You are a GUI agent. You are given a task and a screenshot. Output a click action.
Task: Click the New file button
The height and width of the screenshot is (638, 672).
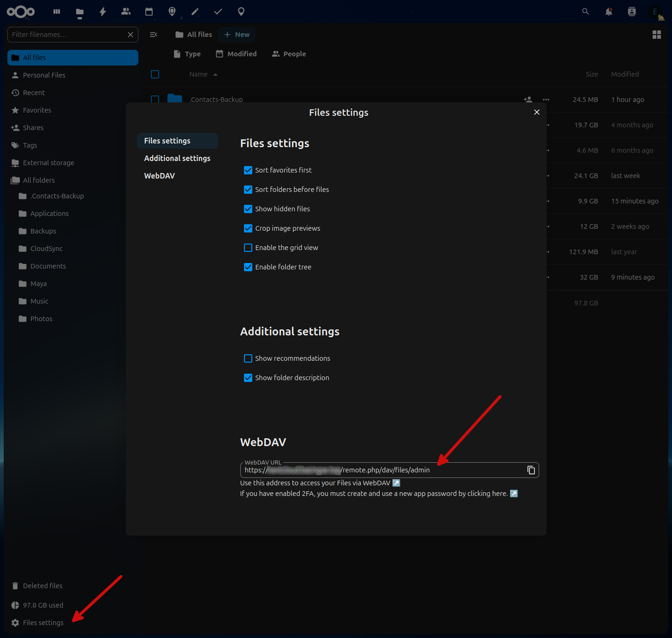[x=237, y=35]
